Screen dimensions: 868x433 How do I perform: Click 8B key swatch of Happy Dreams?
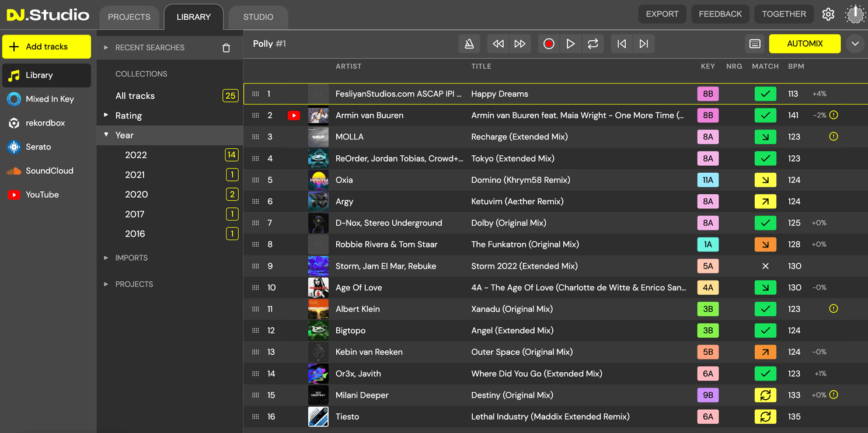pyautogui.click(x=708, y=94)
